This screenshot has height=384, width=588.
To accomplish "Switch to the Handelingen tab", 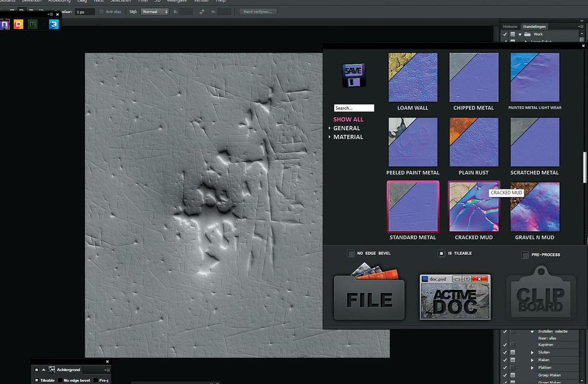I will 535,26.
